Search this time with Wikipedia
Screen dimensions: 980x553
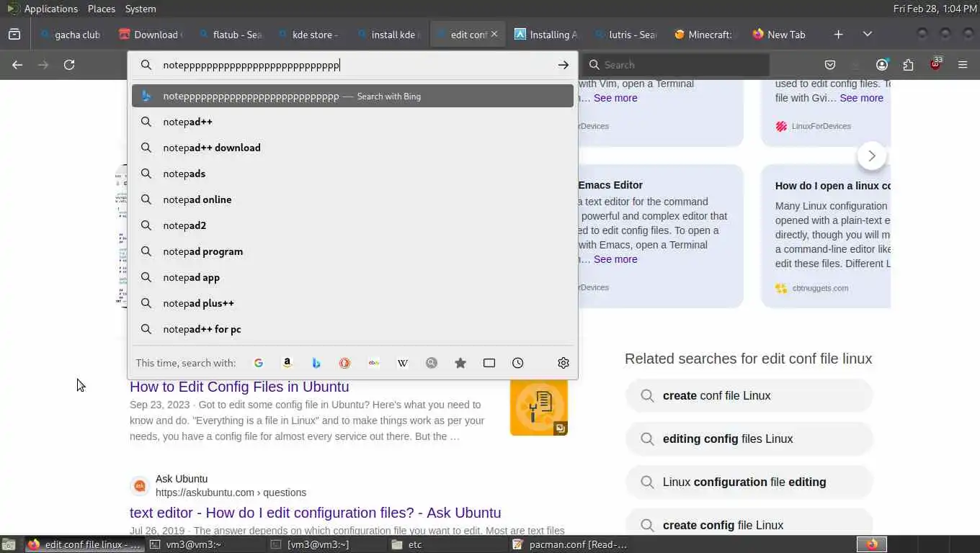click(403, 363)
